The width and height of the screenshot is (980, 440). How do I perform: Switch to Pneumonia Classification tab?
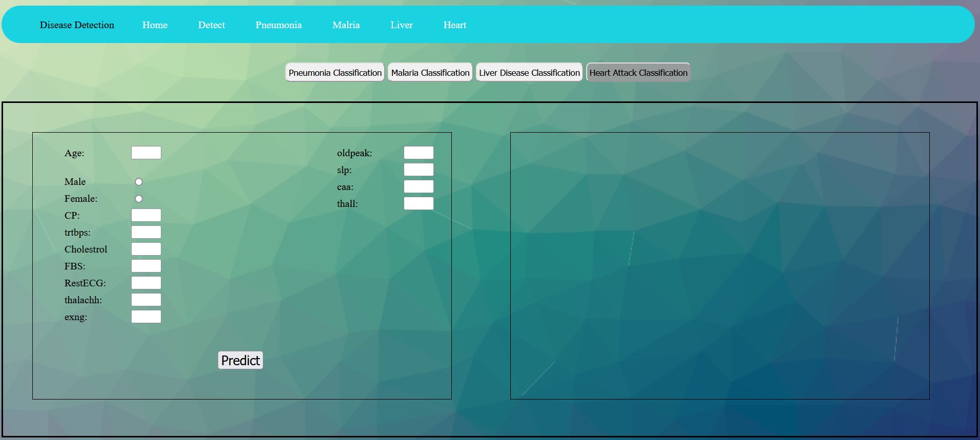coord(335,72)
